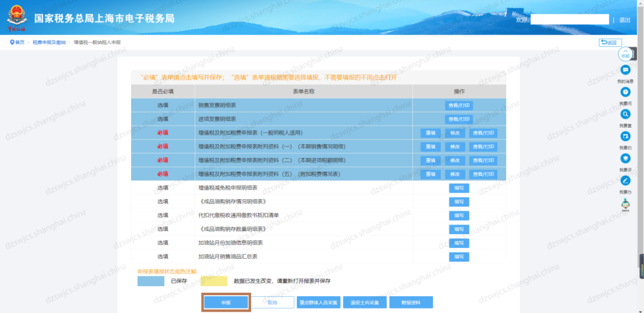Click the 国家税务总局上海市电子税务局 title
The width and height of the screenshot is (644, 313).
click(104, 19)
